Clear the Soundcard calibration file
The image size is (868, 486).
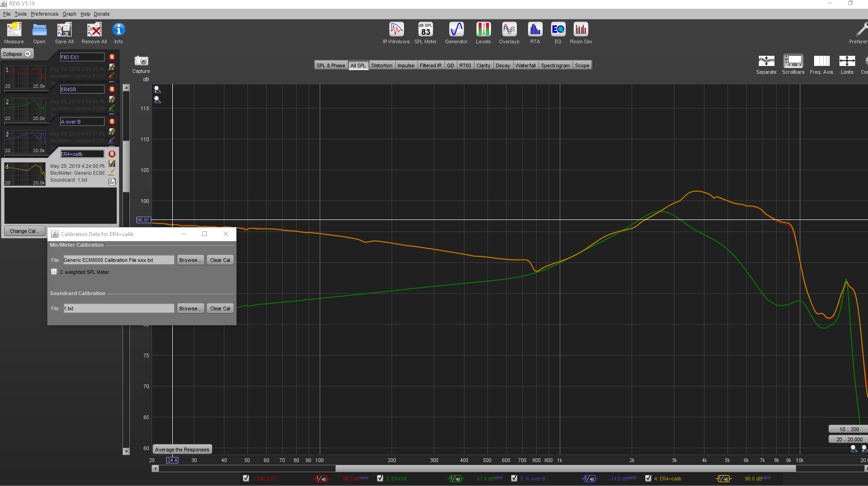(x=220, y=308)
